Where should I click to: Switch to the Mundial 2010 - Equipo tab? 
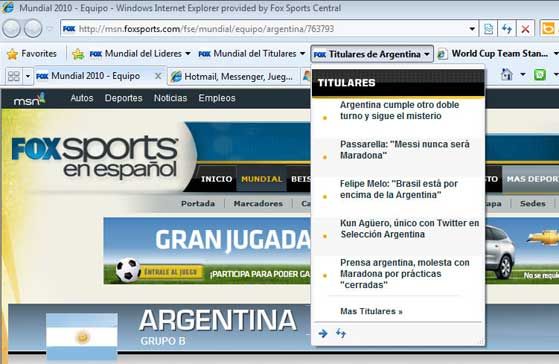(x=96, y=76)
